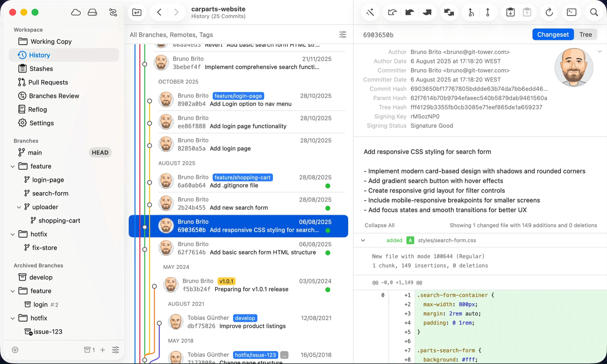
Task: Go forward with the right arrow
Action: [x=176, y=12]
